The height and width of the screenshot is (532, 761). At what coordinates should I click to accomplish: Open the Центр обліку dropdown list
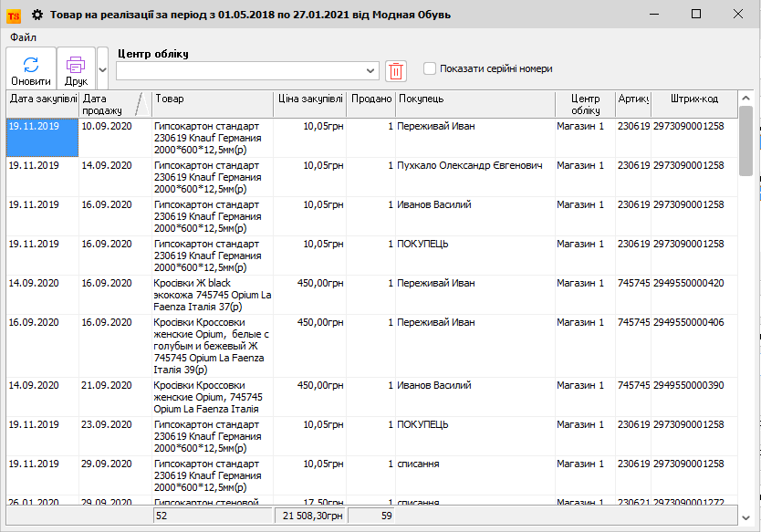click(370, 70)
